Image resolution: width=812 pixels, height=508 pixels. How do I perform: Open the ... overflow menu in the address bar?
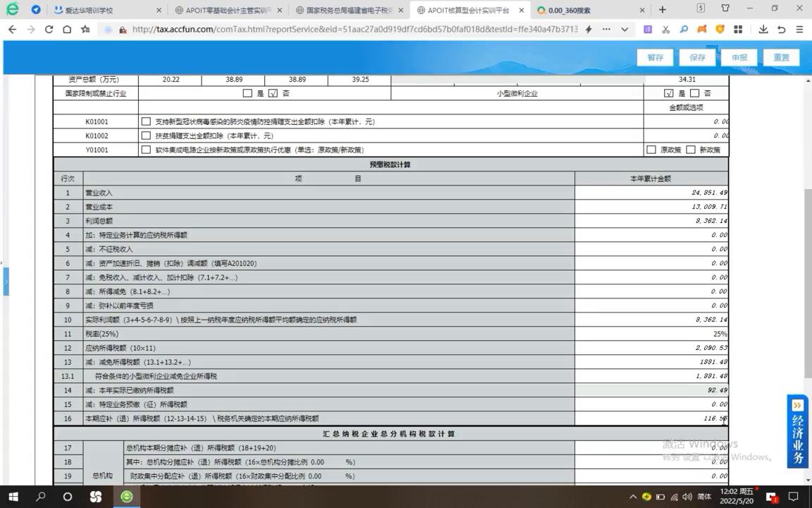point(605,29)
